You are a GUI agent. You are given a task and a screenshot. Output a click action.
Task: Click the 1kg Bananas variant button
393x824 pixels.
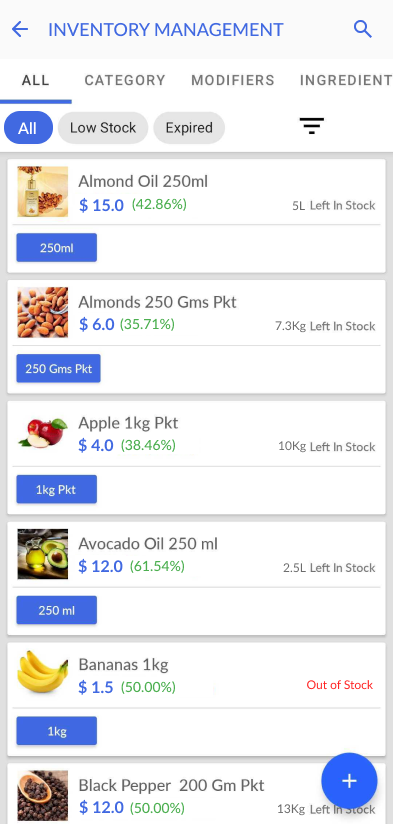[57, 731]
